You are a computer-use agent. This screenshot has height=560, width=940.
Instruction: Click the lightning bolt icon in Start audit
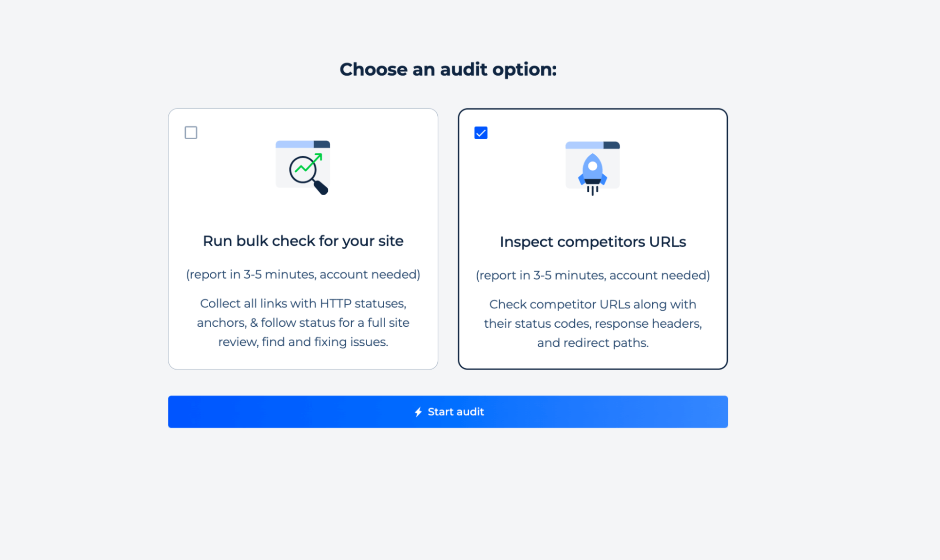coord(418,412)
